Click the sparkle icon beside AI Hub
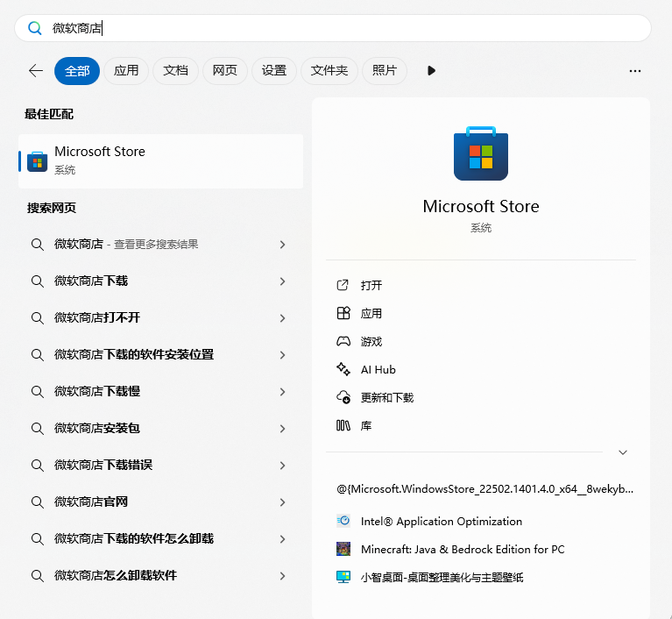This screenshot has height=619, width=672. click(343, 369)
